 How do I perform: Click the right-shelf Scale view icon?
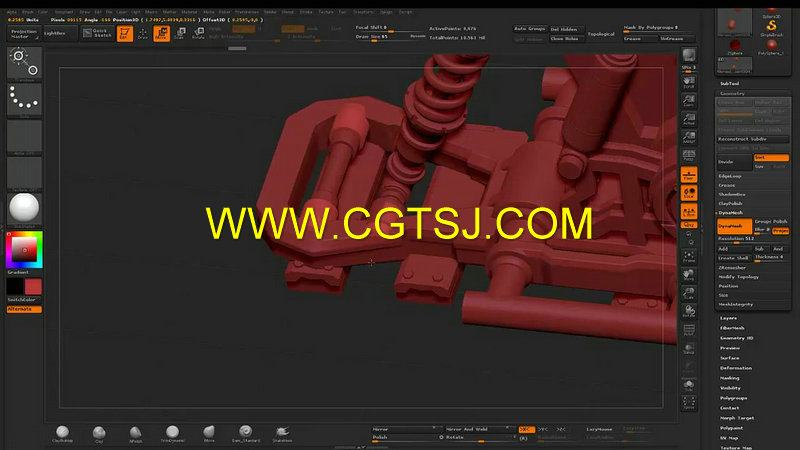(x=689, y=293)
